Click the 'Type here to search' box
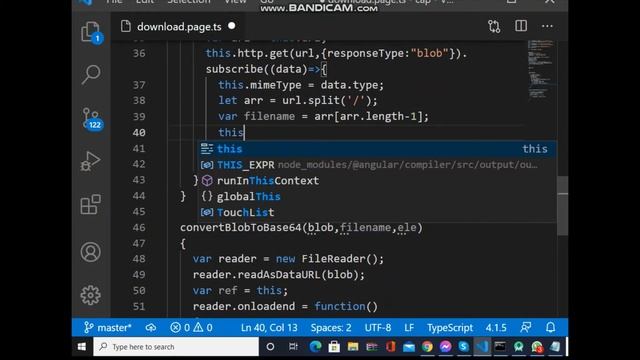Viewport: 640px width, 360px height. (x=176, y=347)
